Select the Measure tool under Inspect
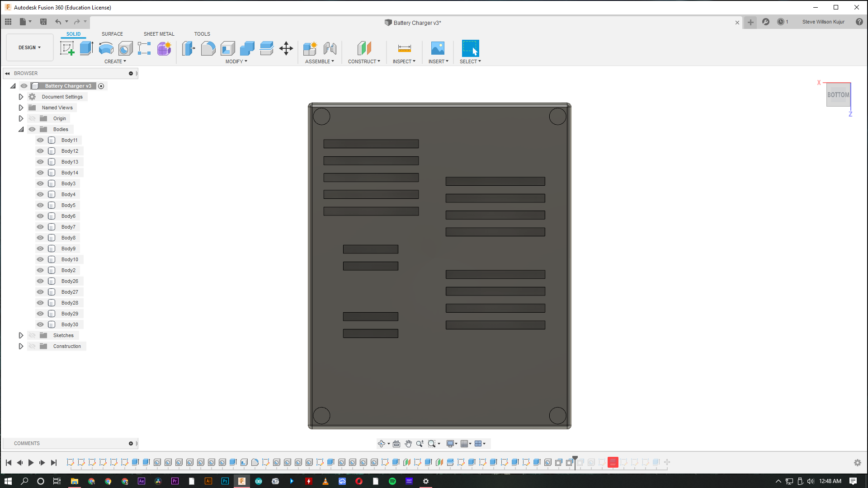Screen dimensions: 868x488 tap(404, 48)
